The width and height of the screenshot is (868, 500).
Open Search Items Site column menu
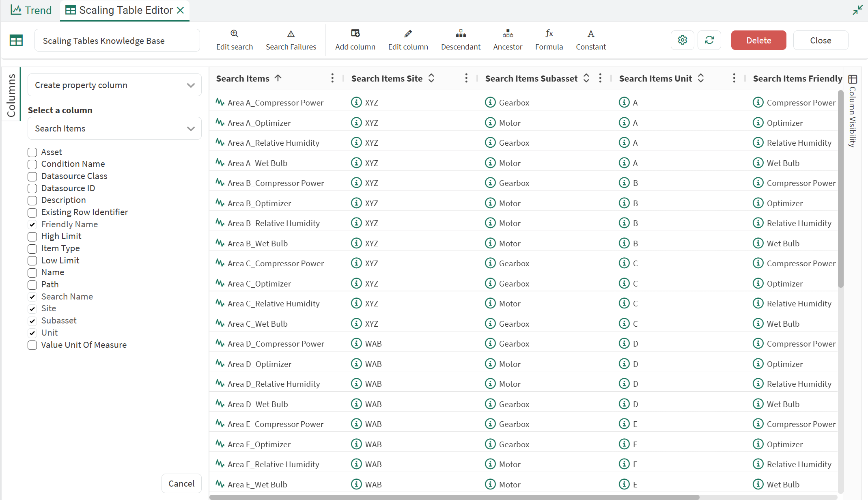pyautogui.click(x=466, y=78)
